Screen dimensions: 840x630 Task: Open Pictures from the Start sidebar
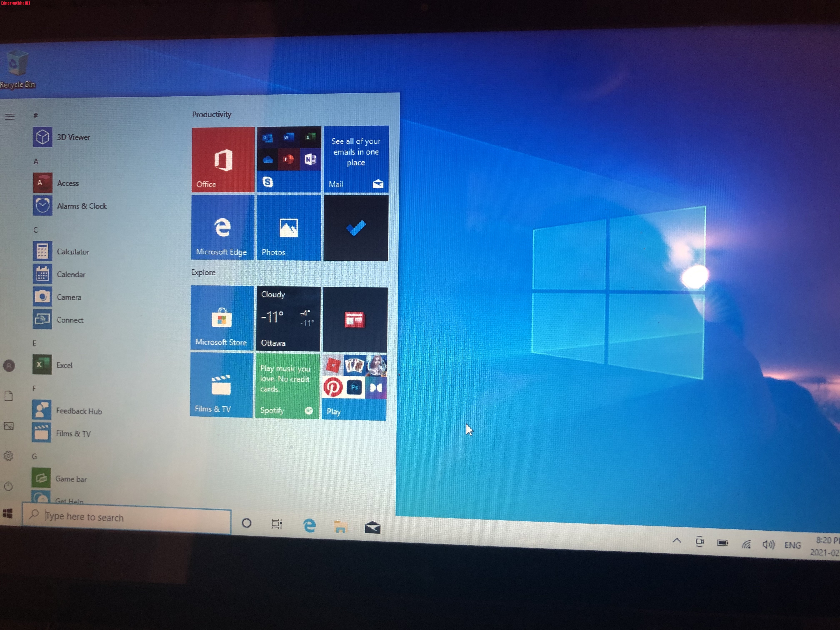9,426
